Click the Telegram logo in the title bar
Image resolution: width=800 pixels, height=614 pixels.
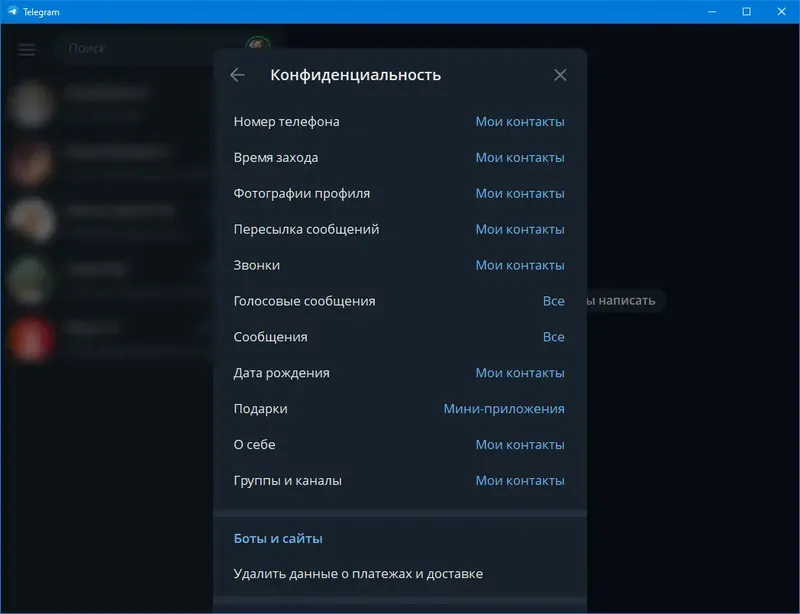click(x=12, y=11)
